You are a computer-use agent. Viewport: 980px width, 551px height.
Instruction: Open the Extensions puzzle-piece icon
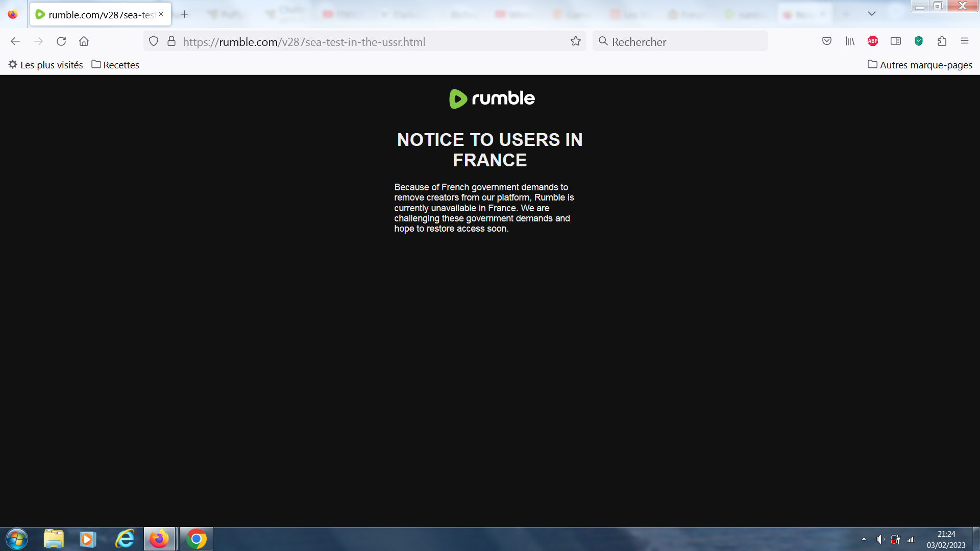click(x=942, y=41)
